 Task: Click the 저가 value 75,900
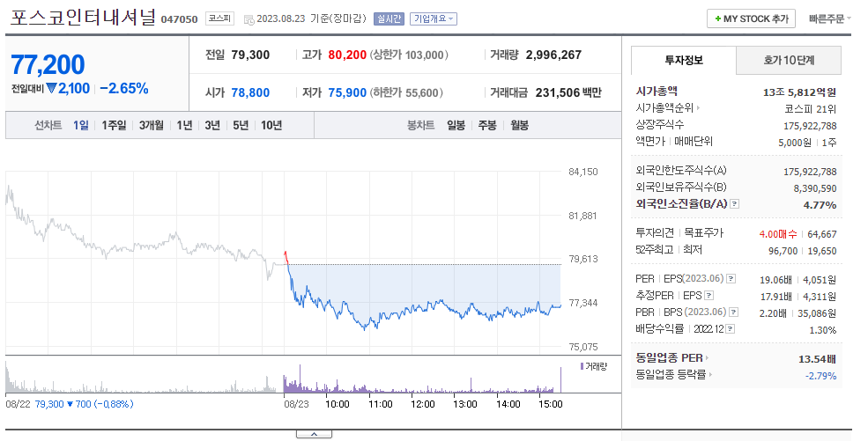click(x=347, y=92)
